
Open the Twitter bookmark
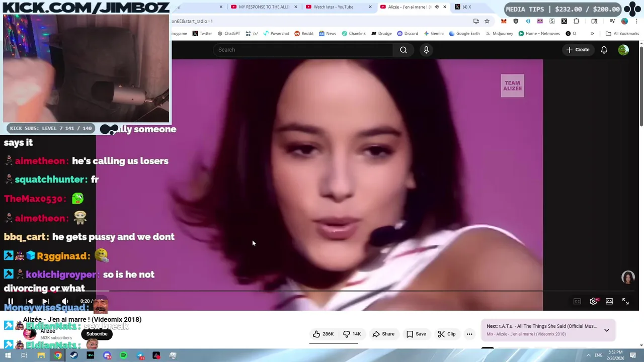pyautogui.click(x=202, y=34)
